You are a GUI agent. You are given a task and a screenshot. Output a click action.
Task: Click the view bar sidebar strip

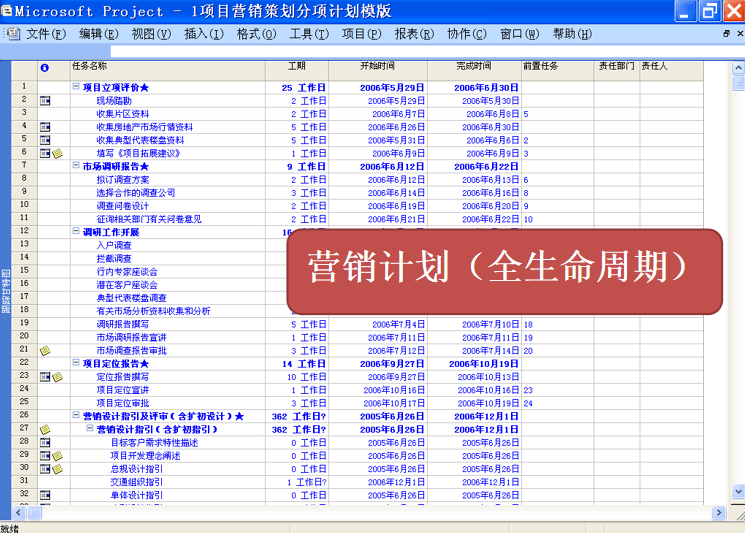pyautogui.click(x=5, y=290)
